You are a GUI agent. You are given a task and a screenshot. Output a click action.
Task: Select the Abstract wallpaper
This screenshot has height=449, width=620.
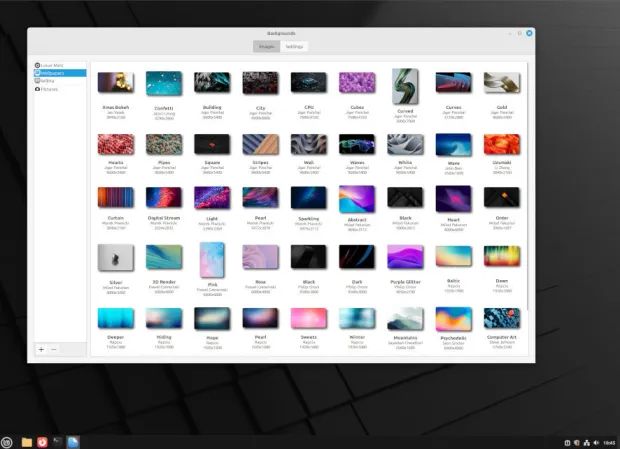[357, 199]
